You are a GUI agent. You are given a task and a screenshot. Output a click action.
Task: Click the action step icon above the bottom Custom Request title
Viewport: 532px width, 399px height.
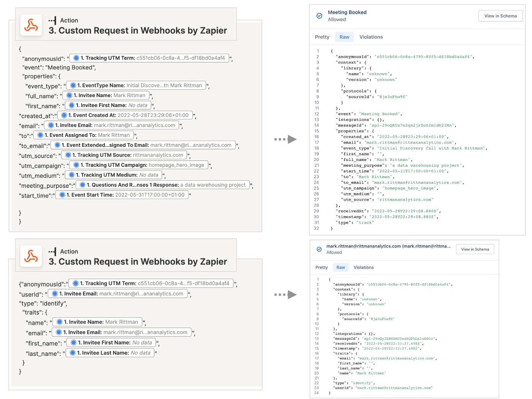click(52, 252)
